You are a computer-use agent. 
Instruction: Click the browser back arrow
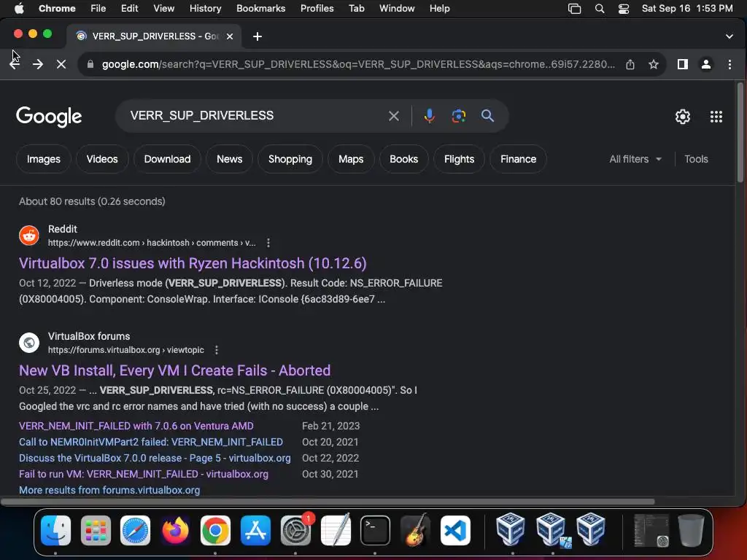pyautogui.click(x=15, y=64)
